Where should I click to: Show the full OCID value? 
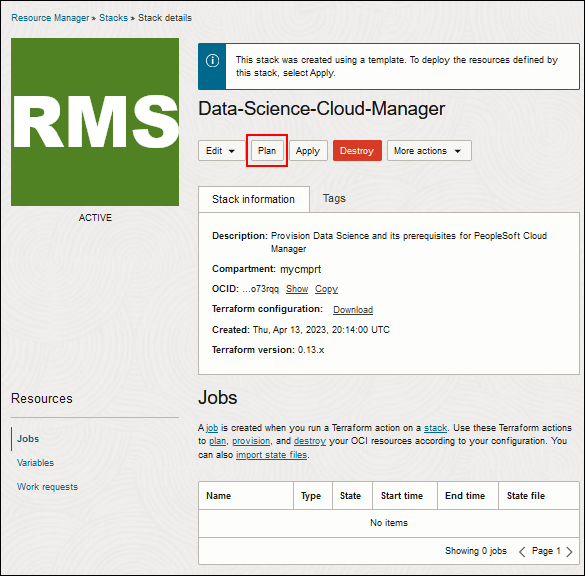point(297,289)
